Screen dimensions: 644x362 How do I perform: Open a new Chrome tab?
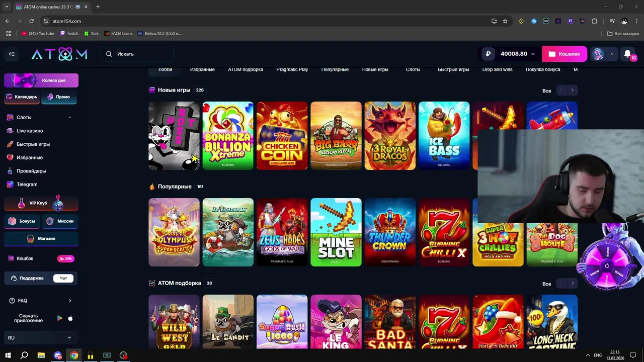pos(98,7)
